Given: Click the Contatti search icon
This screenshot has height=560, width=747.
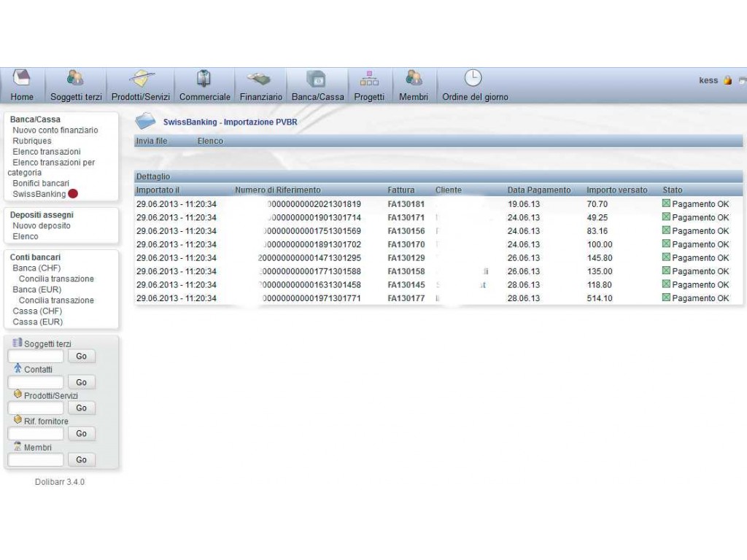Looking at the screenshot, I should 18,368.
